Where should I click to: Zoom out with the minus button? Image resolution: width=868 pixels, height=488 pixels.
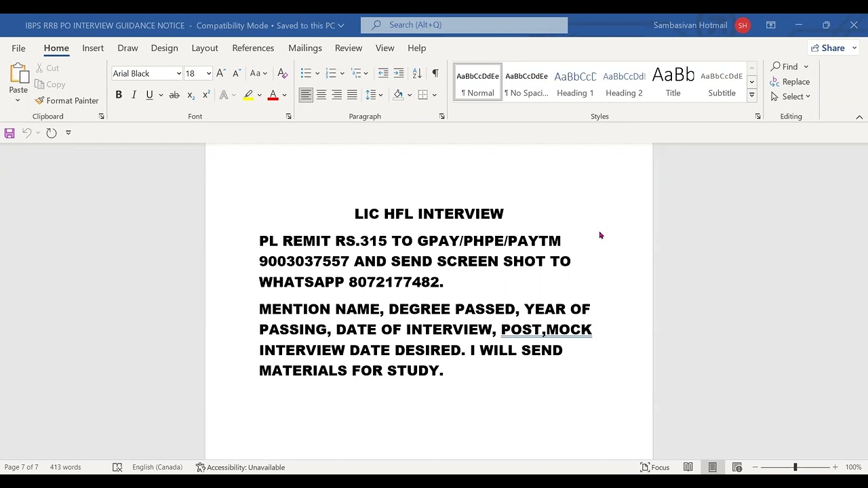[755, 467]
